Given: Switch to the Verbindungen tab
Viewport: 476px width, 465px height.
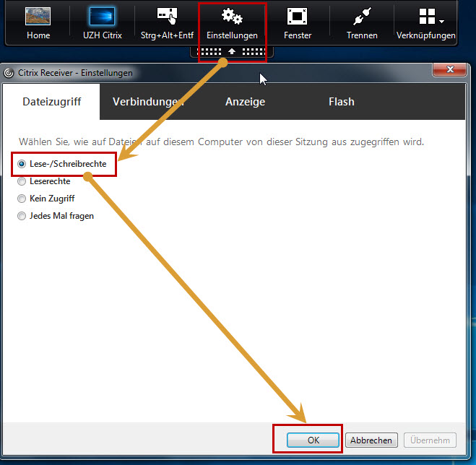Looking at the screenshot, I should point(148,102).
